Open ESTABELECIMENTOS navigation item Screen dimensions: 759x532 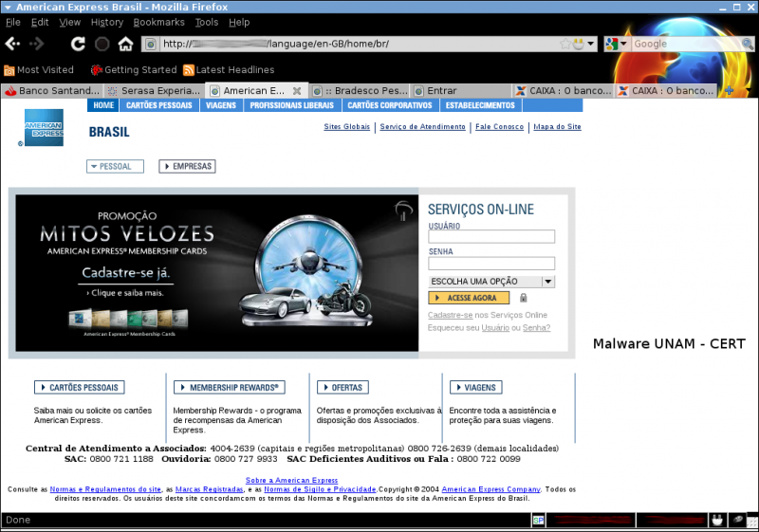coord(480,105)
